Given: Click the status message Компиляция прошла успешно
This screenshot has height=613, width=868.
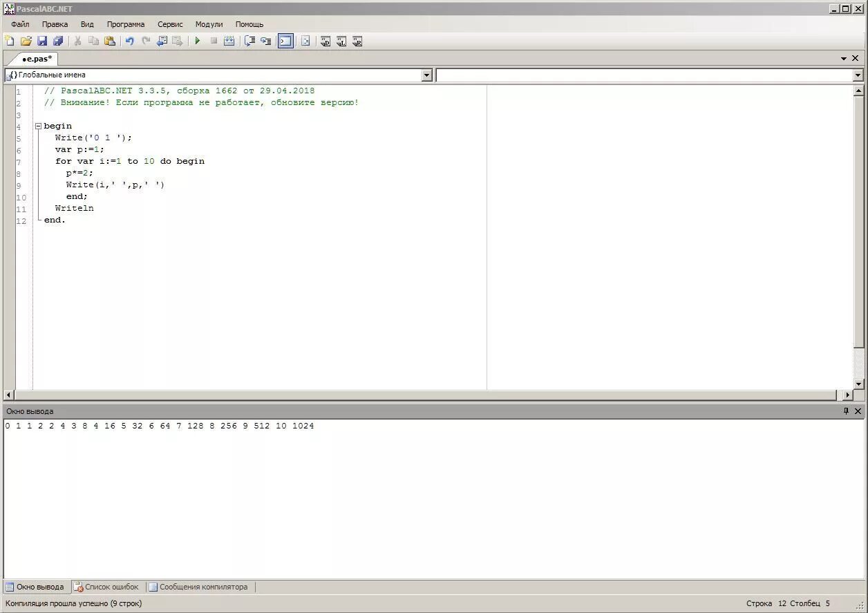Looking at the screenshot, I should (x=73, y=603).
